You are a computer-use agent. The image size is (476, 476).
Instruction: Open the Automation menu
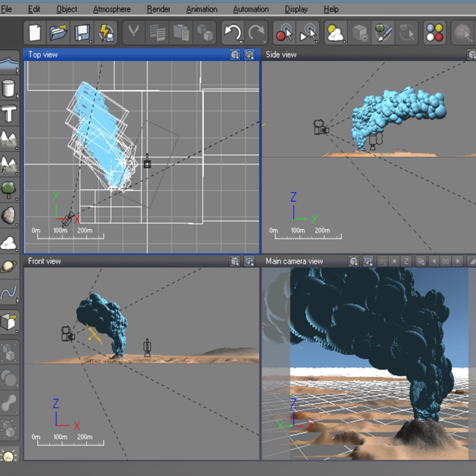pyautogui.click(x=251, y=9)
